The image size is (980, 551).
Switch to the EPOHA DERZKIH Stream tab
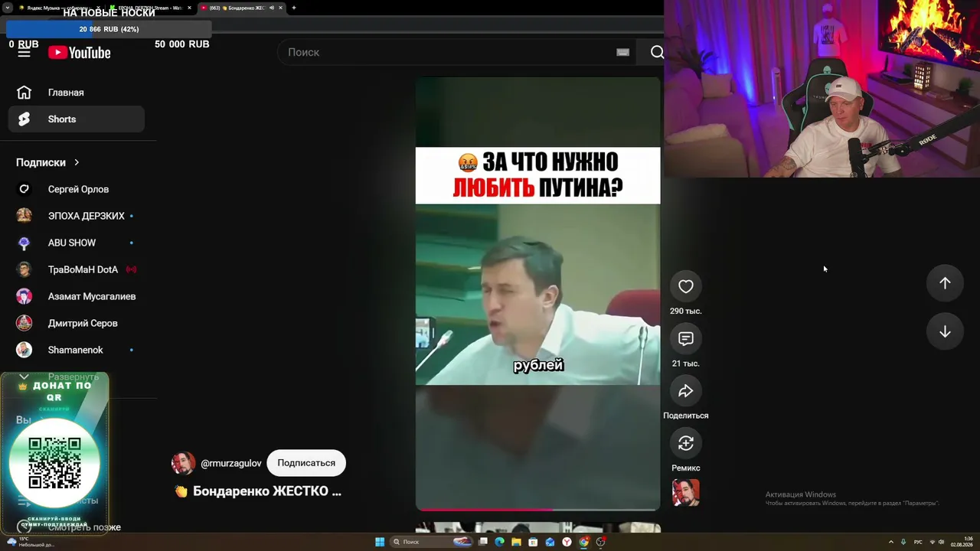click(150, 8)
